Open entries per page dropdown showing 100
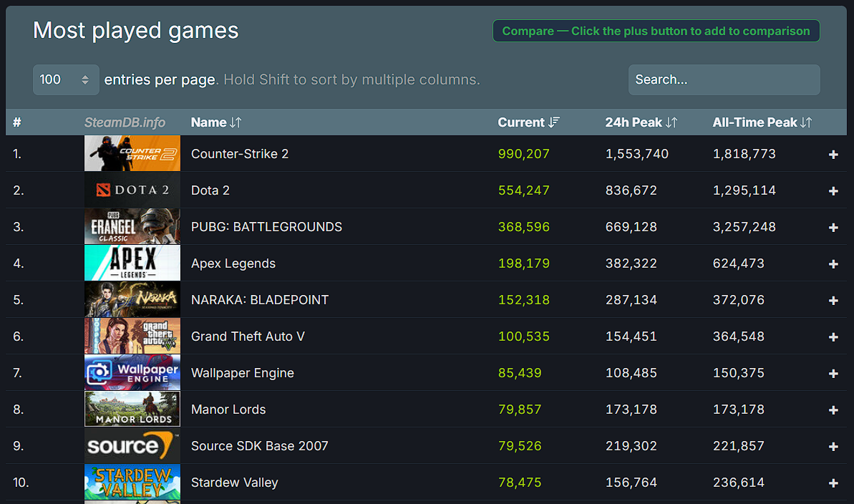This screenshot has width=854, height=504. 66,79
